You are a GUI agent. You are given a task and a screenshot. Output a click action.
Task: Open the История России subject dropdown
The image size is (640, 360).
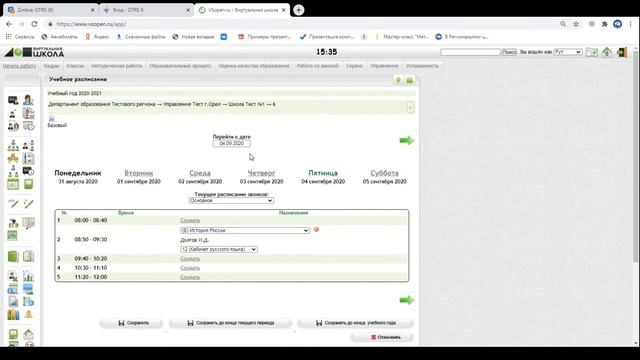coord(244,230)
